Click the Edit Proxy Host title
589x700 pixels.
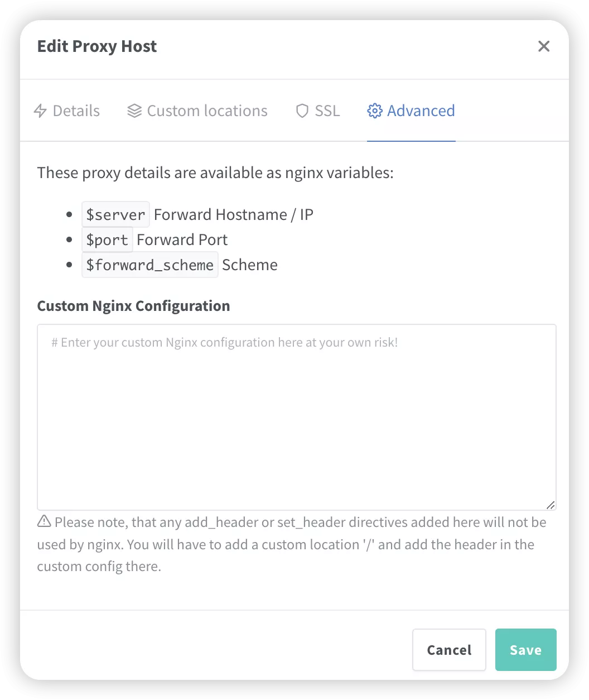tap(97, 46)
